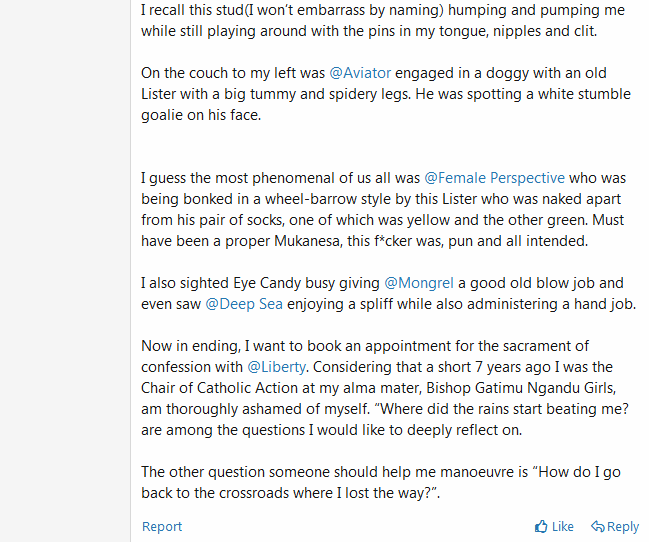Report this forum post
This screenshot has width=649, height=542.
162,526
